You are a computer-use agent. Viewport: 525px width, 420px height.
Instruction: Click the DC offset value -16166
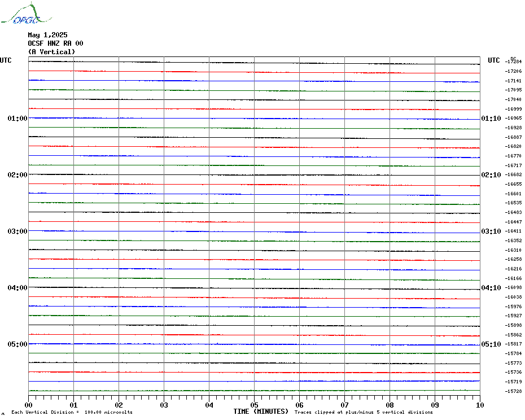(x=513, y=278)
